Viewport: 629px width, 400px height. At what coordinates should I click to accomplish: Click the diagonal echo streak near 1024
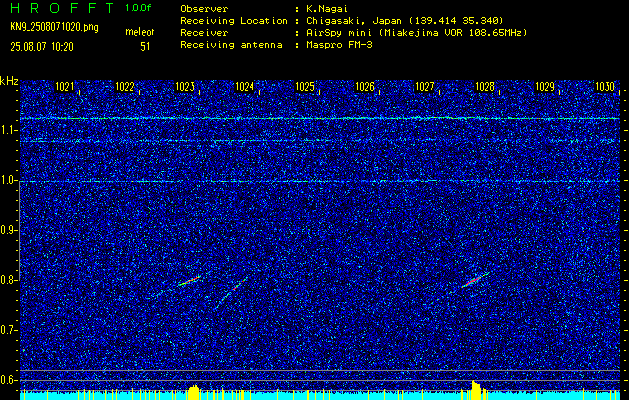click(x=231, y=293)
